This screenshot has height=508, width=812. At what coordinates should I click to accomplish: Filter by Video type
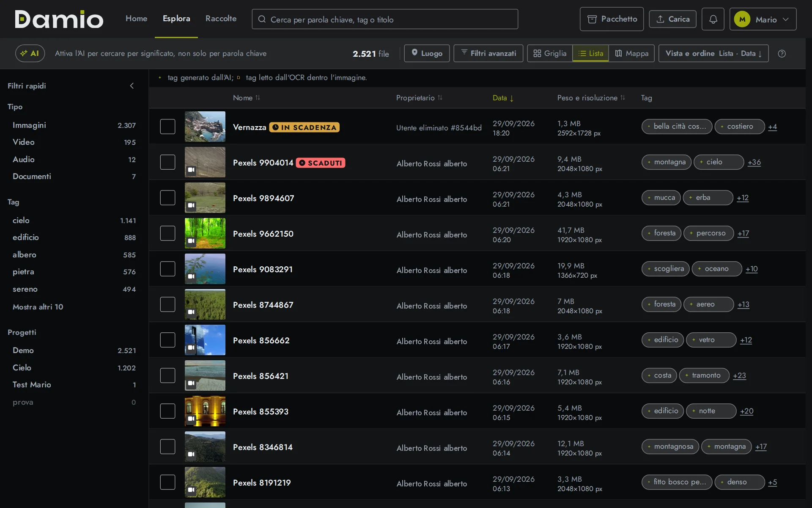[74, 142]
